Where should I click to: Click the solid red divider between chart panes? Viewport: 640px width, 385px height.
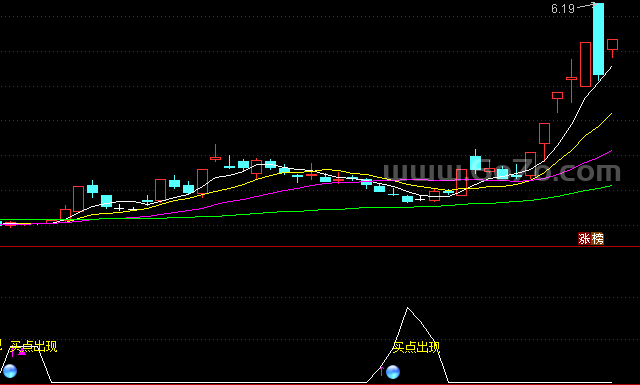(320, 247)
